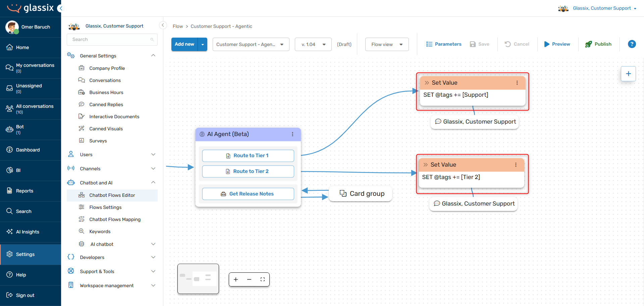
Task: Collapse the main navigation sidebar arrow
Action: pos(60,8)
